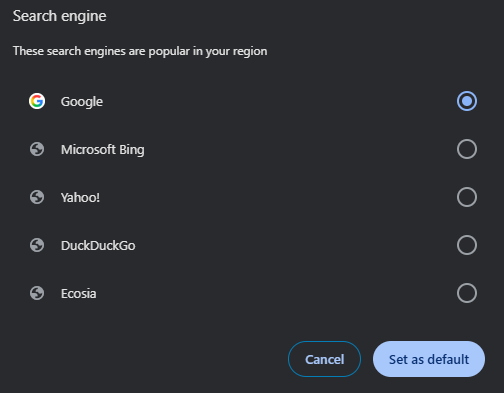This screenshot has width=504, height=393.
Task: Confirm with the Set as default button
Action: pos(429,359)
